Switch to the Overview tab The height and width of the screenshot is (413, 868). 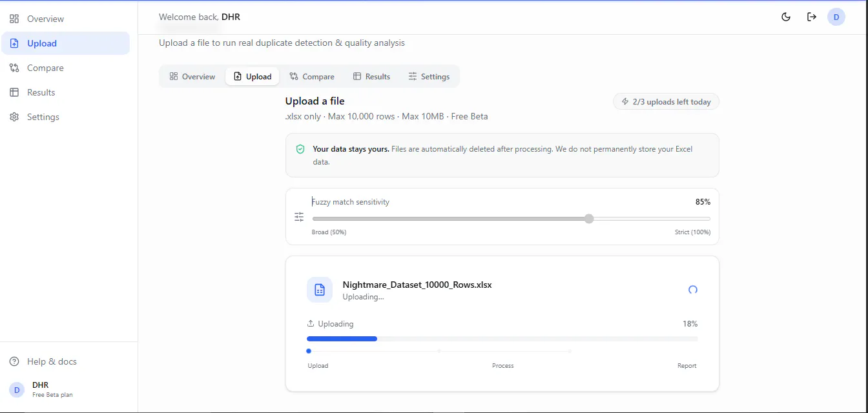coord(192,76)
